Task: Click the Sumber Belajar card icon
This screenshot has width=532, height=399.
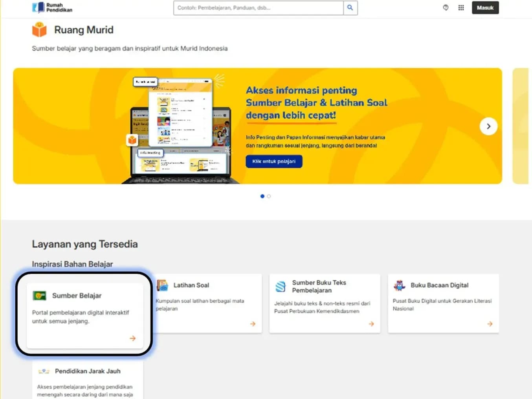Action: tap(39, 296)
